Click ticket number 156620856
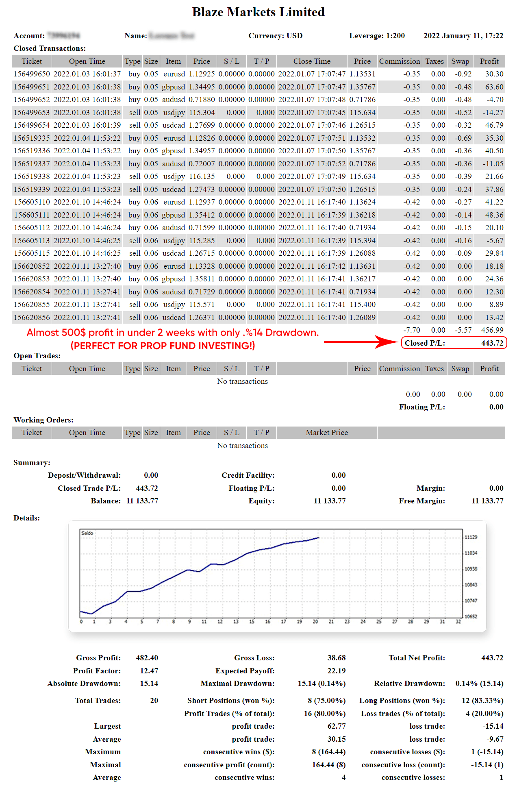The height and width of the screenshot is (812, 517). (x=32, y=318)
